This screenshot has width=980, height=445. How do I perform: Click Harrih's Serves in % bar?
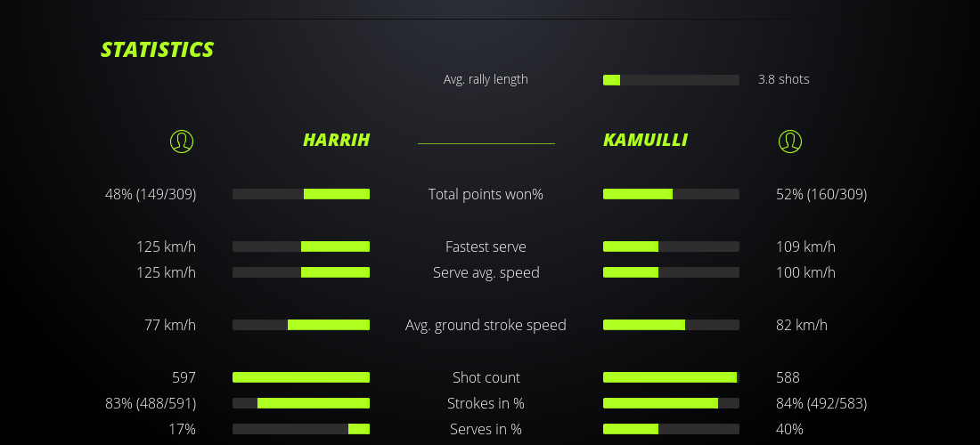click(301, 429)
